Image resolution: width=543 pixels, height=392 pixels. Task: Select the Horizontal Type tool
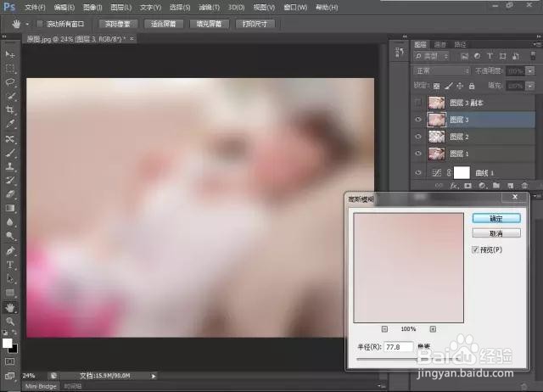[x=10, y=265]
